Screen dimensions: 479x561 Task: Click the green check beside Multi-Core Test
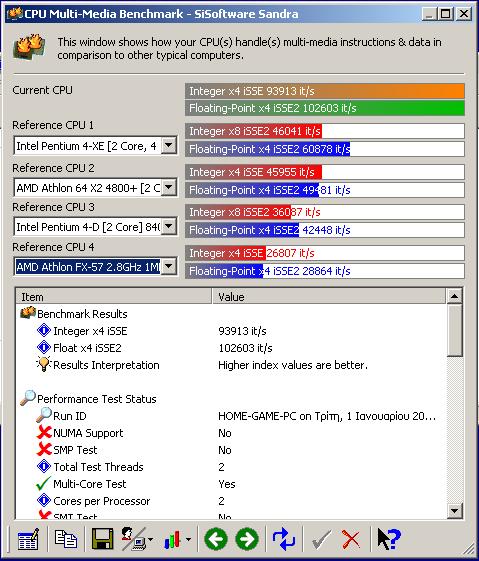tap(43, 484)
